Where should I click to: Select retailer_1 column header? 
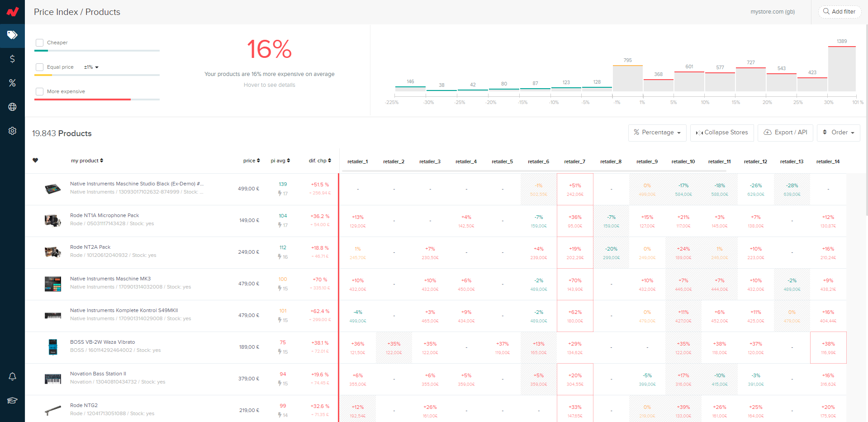(357, 161)
